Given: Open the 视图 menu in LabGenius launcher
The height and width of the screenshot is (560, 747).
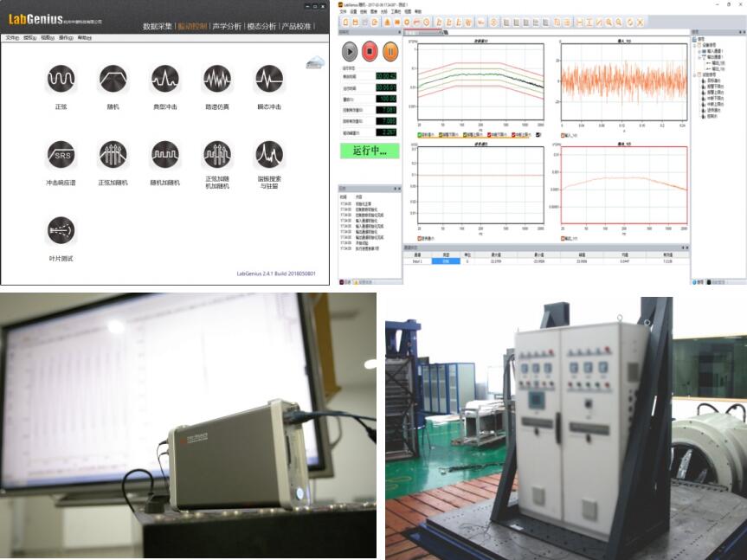Looking at the screenshot, I should (47, 37).
